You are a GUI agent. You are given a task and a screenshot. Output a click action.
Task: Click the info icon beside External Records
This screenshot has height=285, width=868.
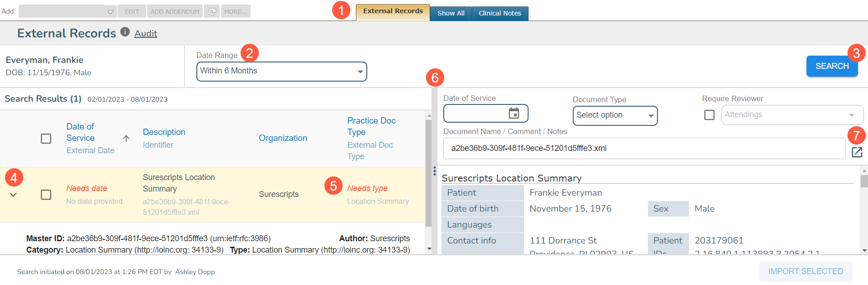click(x=125, y=32)
